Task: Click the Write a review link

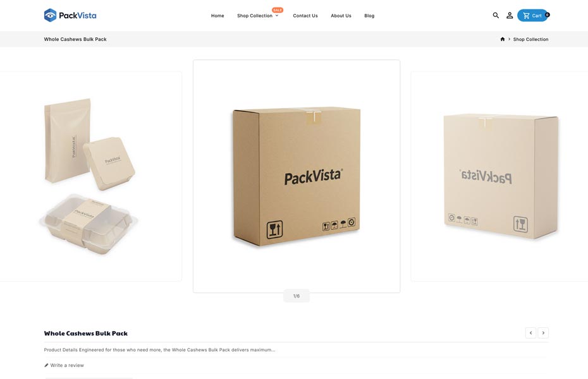Action: [67, 365]
